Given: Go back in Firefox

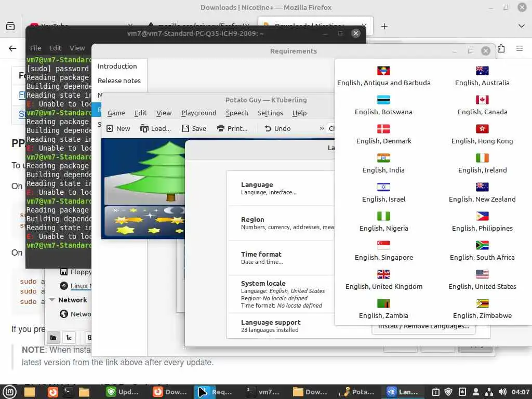Looking at the screenshot, I should (x=12, y=48).
